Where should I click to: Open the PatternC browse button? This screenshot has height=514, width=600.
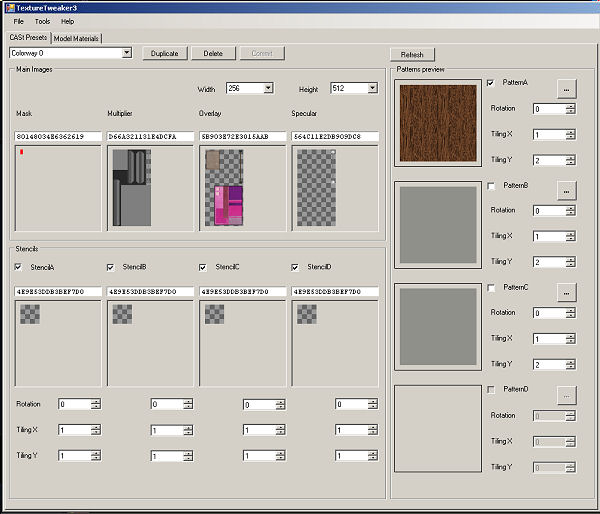coord(567,292)
